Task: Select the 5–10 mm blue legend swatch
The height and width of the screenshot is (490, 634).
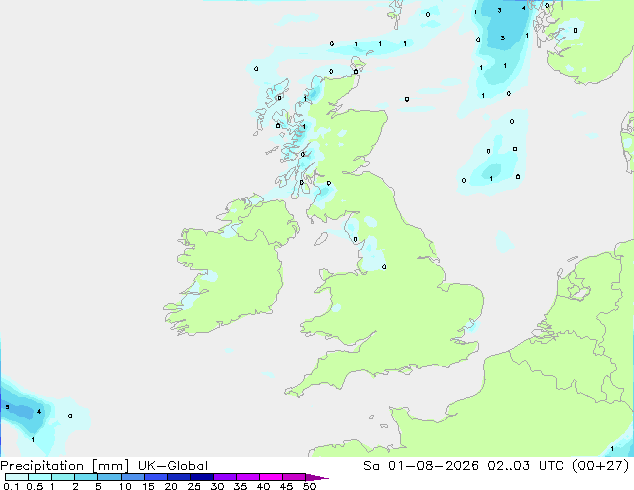Action: click(x=109, y=477)
